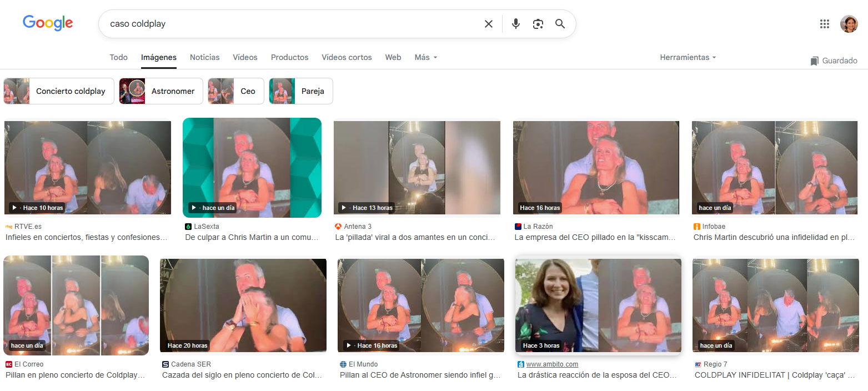This screenshot has height=391, width=868.
Task: Open headline 'La 'pillada' viral a dos amantes'
Action: tap(415, 237)
